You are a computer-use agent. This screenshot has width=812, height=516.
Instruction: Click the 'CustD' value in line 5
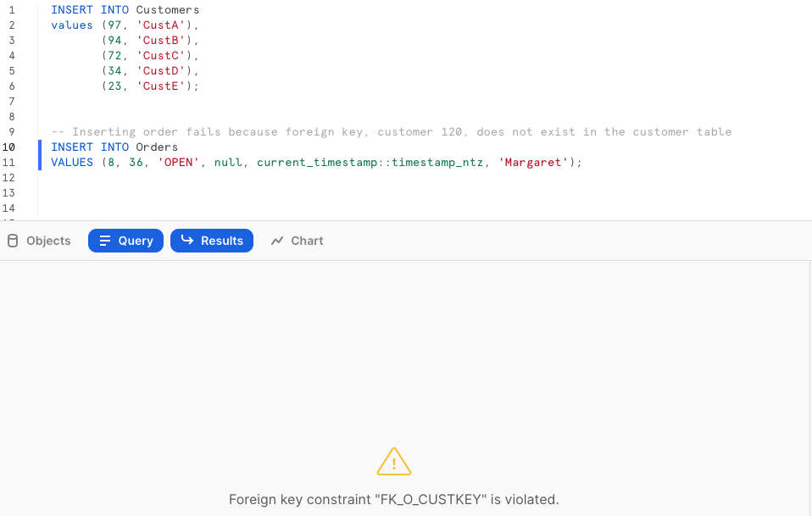tap(160, 71)
